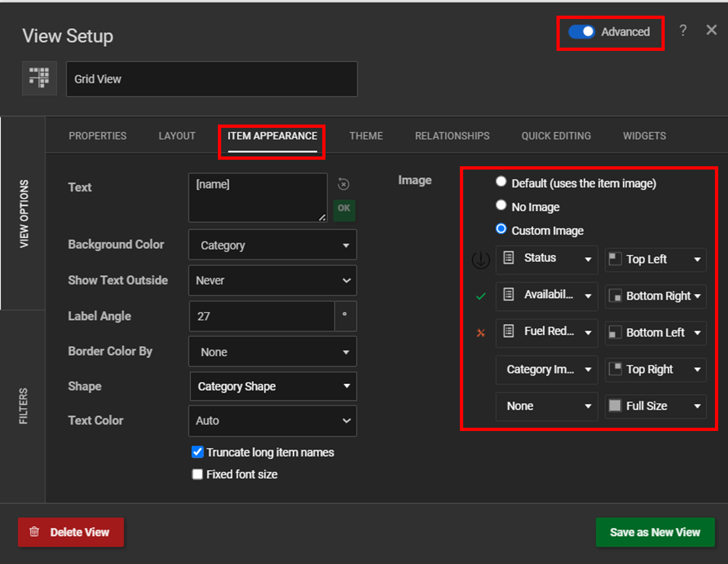Switch to the Theme tab
728x564 pixels.
pyautogui.click(x=367, y=136)
